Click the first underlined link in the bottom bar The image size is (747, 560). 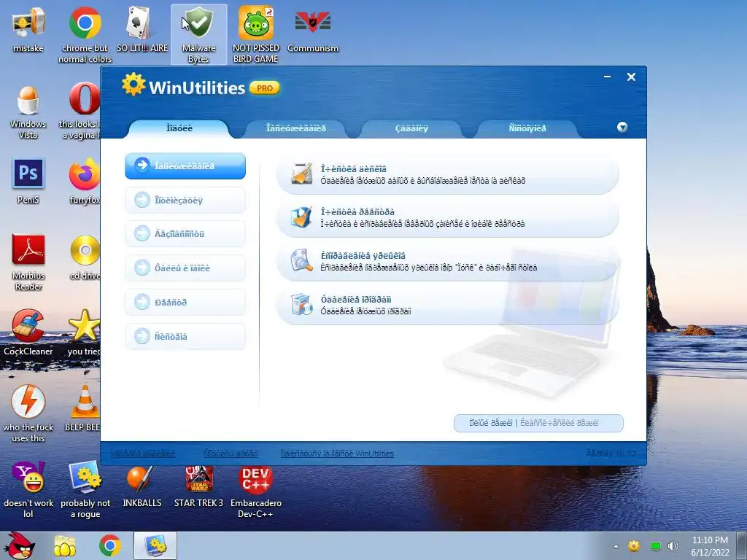143,454
